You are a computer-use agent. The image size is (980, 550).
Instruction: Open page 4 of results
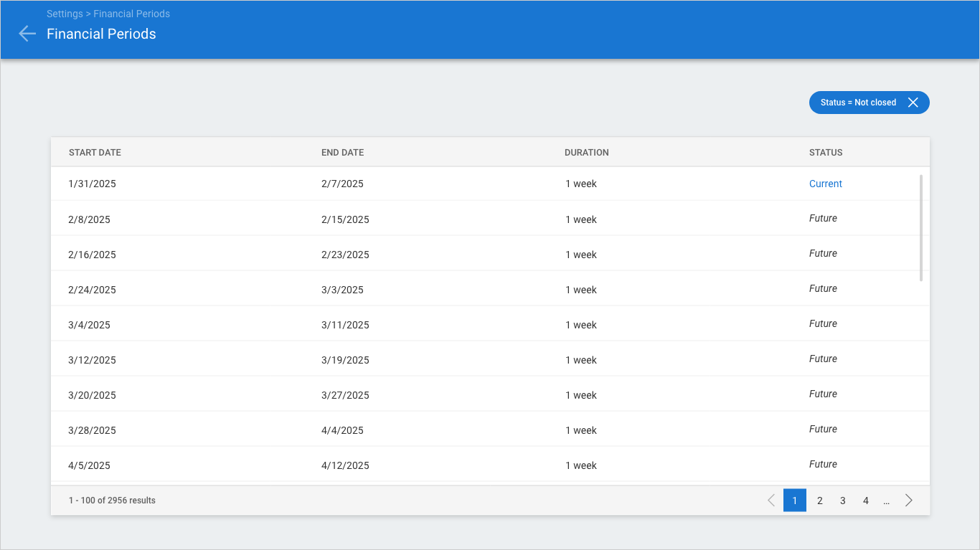pos(865,501)
